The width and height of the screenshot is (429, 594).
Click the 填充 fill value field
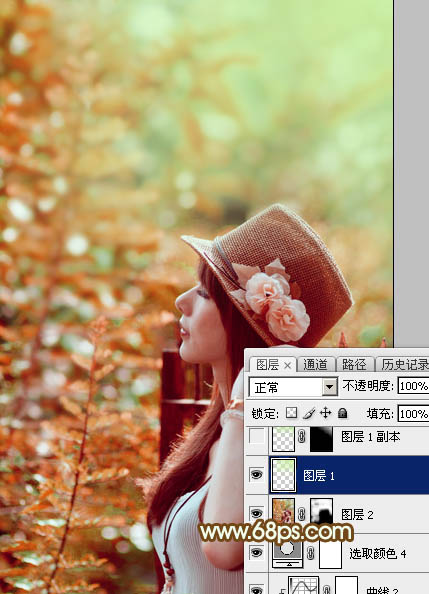tap(413, 413)
